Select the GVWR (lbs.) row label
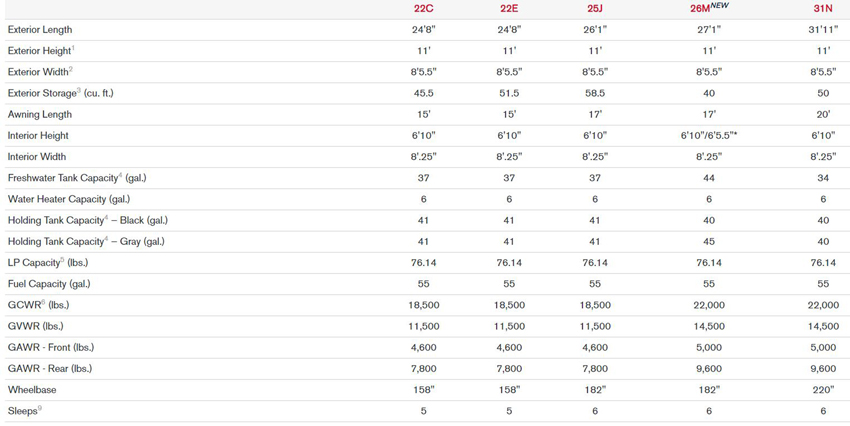Screen dimensions: 850x426 pyautogui.click(x=36, y=326)
